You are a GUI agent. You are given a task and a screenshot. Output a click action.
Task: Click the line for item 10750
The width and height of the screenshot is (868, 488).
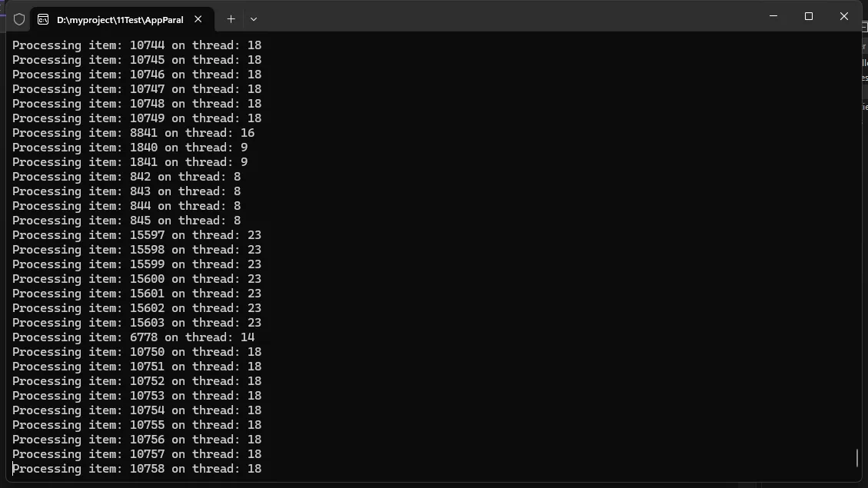(x=137, y=352)
